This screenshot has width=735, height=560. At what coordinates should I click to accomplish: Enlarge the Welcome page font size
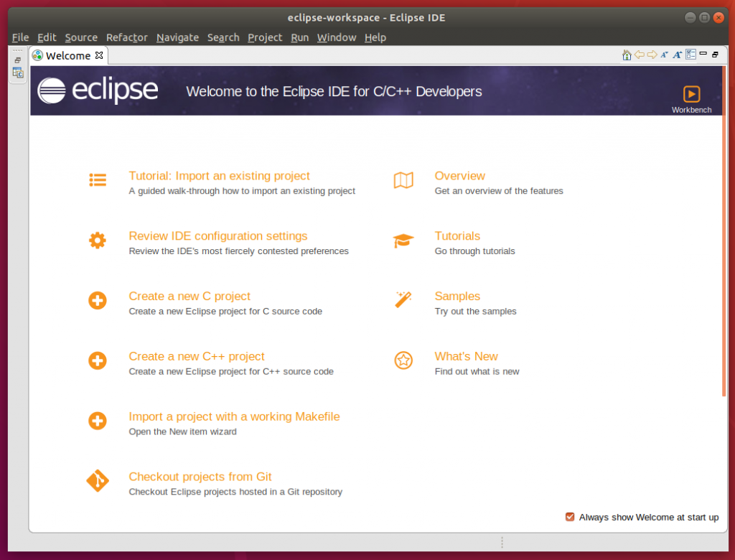(678, 55)
